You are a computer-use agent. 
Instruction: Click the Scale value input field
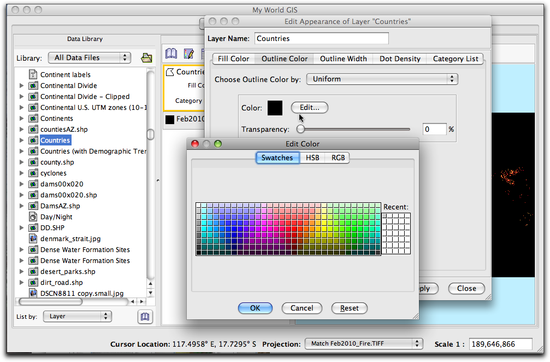tap(501, 344)
